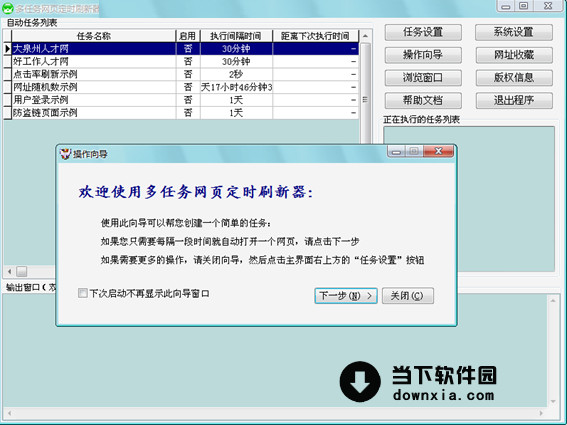Viewport: 567px width, 425px height.
Task: Minimize the main application window
Action: click(x=506, y=6)
